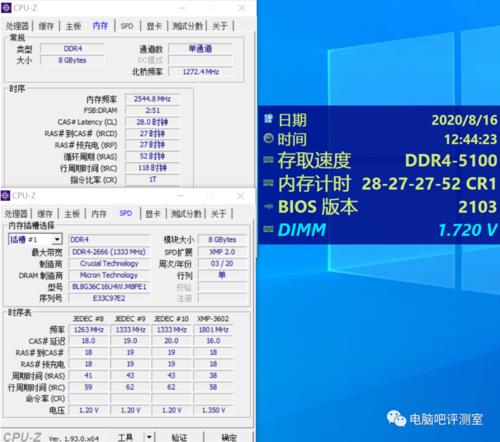Image resolution: width=500 pixels, height=442 pixels.
Task: Expand the 插槽 #1 slot dropdown
Action: pos(57,239)
